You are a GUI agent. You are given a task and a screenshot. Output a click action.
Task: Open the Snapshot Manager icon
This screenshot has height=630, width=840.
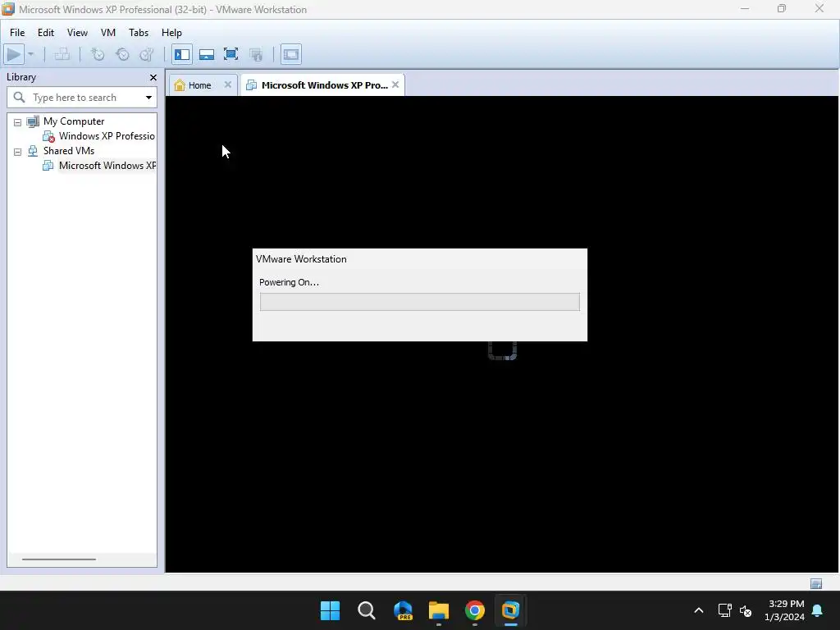(146, 54)
